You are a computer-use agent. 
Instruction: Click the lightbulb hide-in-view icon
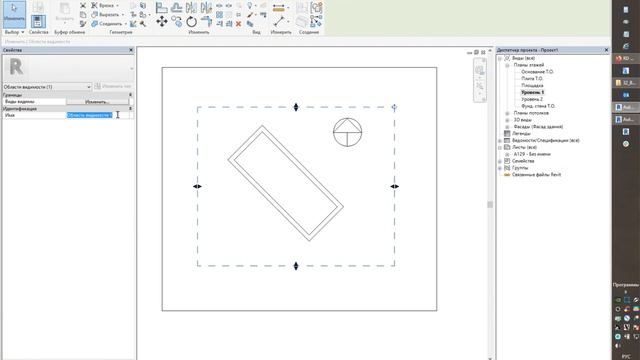pos(250,6)
